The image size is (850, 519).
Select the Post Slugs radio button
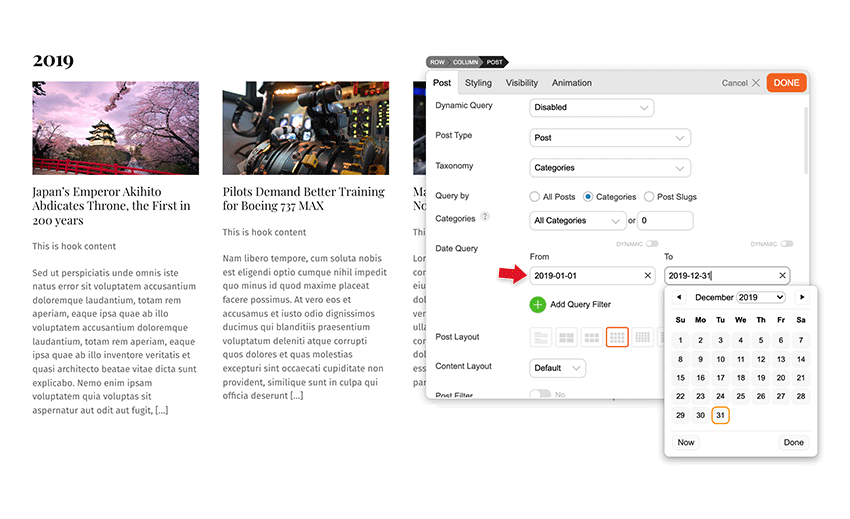click(649, 196)
